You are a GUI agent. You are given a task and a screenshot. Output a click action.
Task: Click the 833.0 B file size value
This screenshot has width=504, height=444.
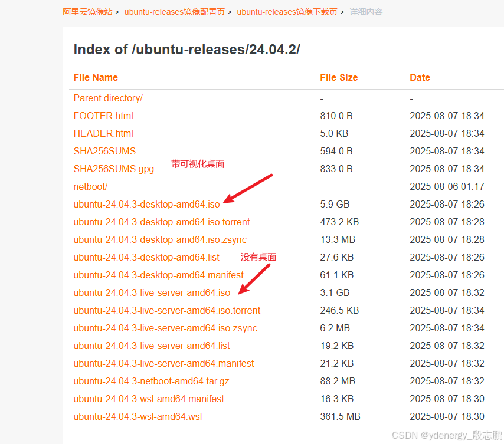336,169
